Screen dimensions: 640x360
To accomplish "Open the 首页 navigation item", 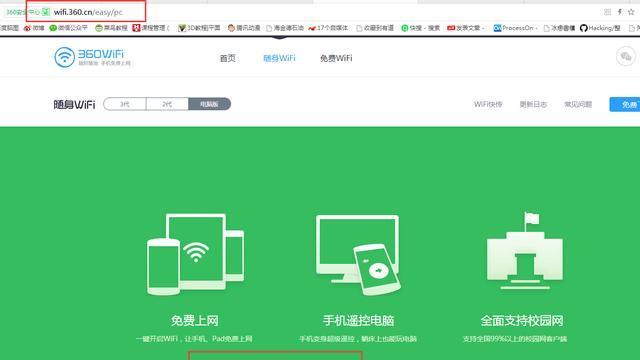I will pos(227,58).
